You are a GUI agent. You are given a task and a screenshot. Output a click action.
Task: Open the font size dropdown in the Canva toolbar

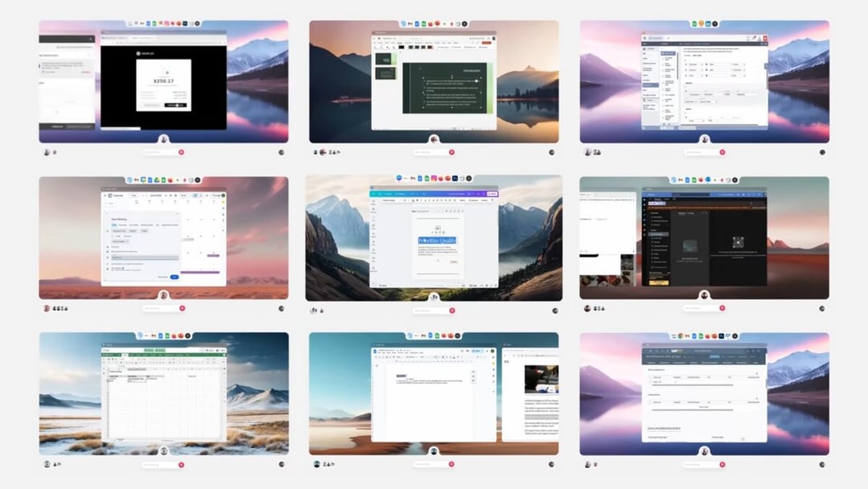click(407, 200)
